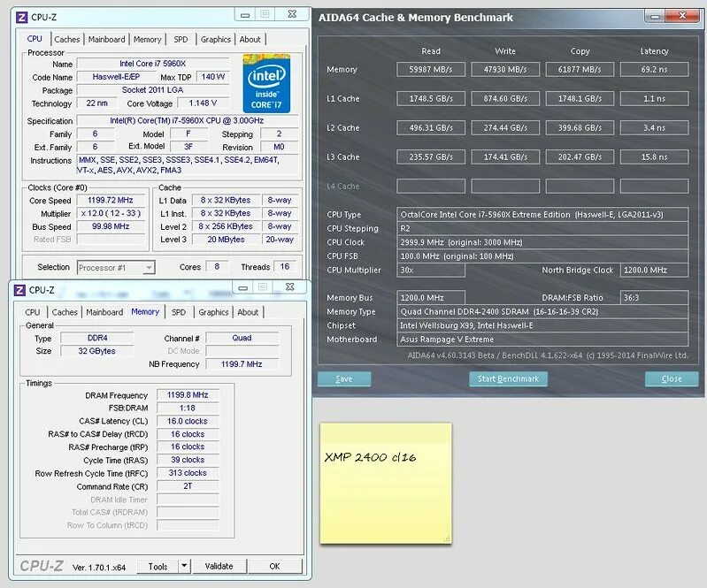Click the DRAM Frequency value 1199.8 MHz
The image size is (707, 588).
(188, 395)
